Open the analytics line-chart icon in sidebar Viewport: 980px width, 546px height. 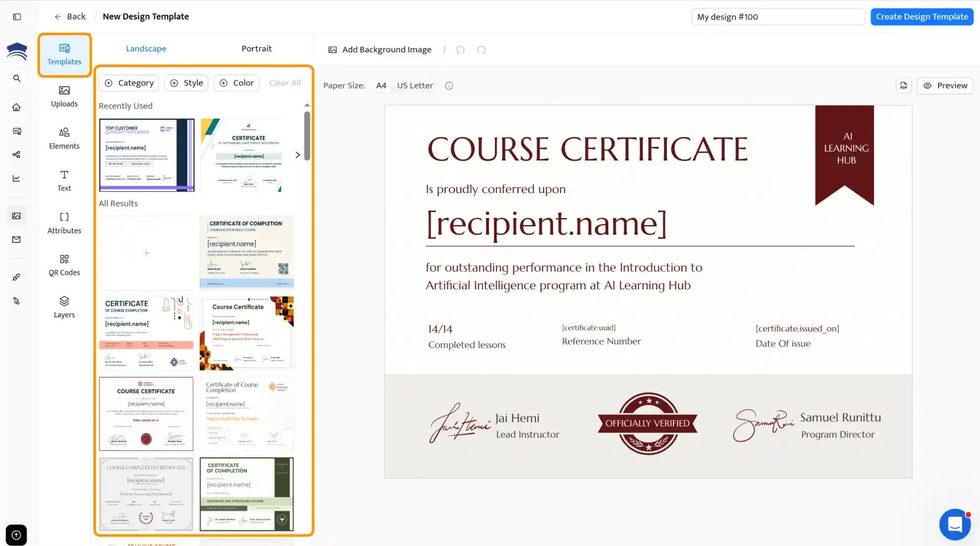(x=17, y=178)
